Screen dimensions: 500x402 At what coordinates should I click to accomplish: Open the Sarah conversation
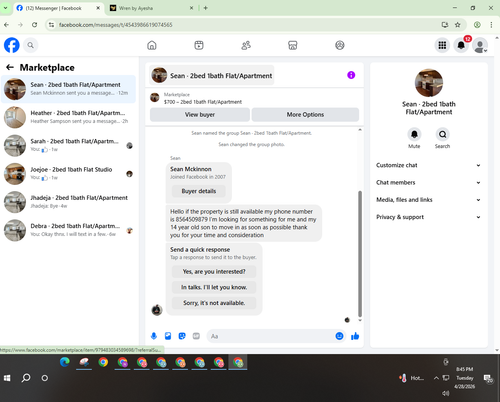(68, 145)
